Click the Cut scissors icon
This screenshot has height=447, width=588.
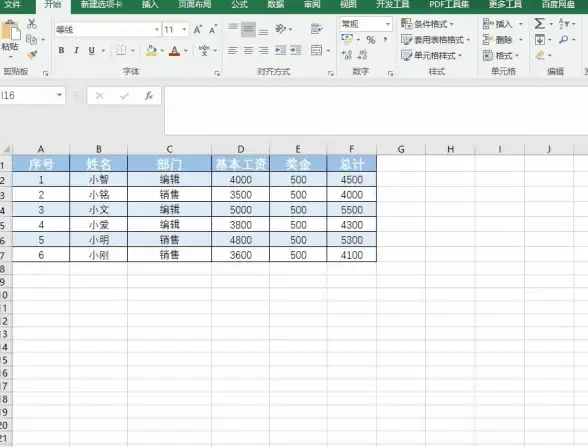pos(32,24)
